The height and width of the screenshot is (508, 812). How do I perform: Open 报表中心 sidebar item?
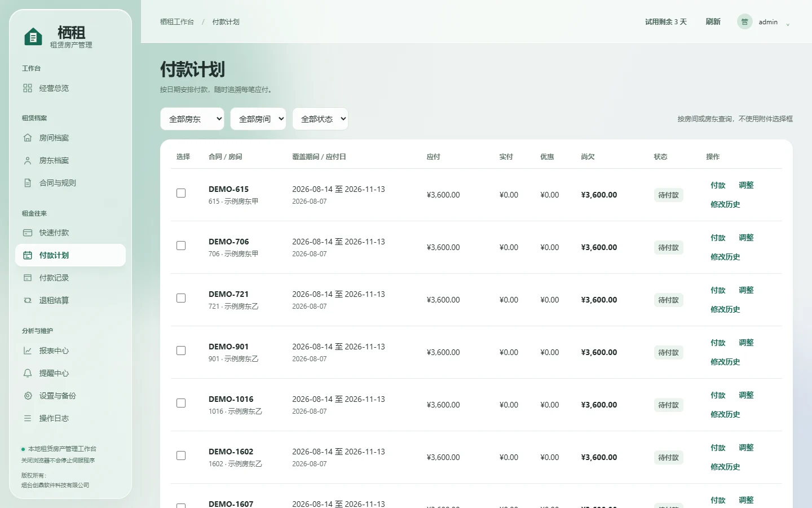(x=70, y=351)
